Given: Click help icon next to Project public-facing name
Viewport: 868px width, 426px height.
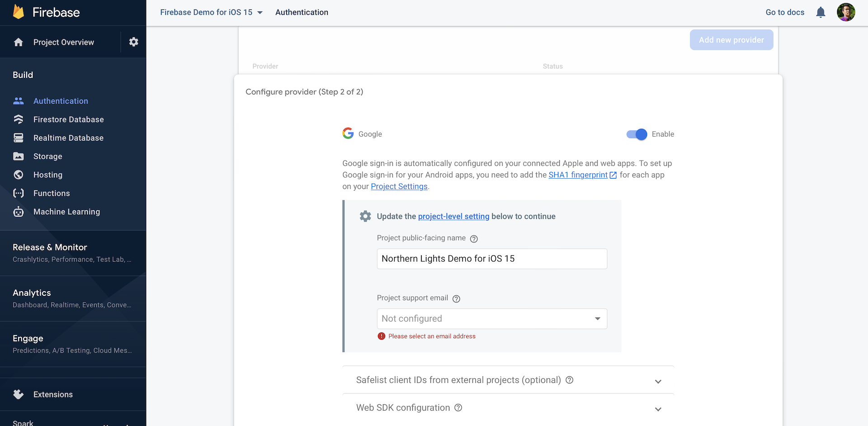Looking at the screenshot, I should [474, 239].
